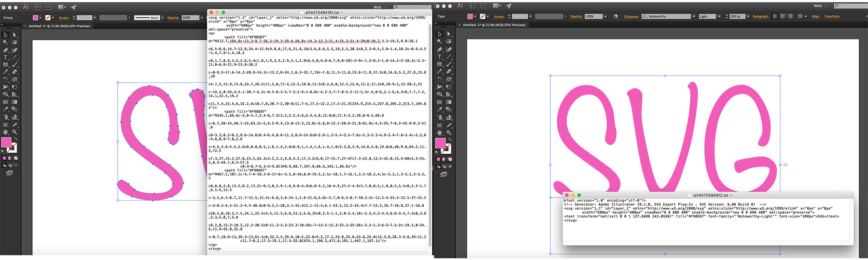The width and height of the screenshot is (868, 260).
Task: Choose the Eraser tool in right window toolbox
Action: (449, 72)
